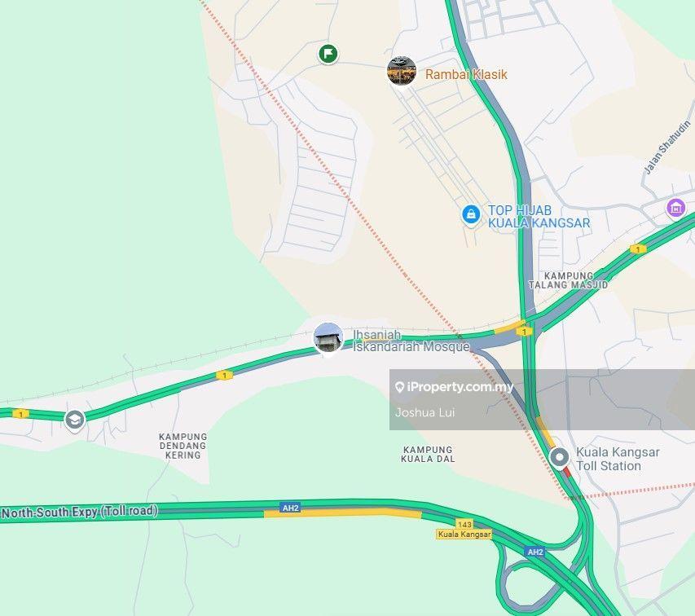695x616 pixels.
Task: Click the Jalan Shahudin road label
Action: point(667,147)
